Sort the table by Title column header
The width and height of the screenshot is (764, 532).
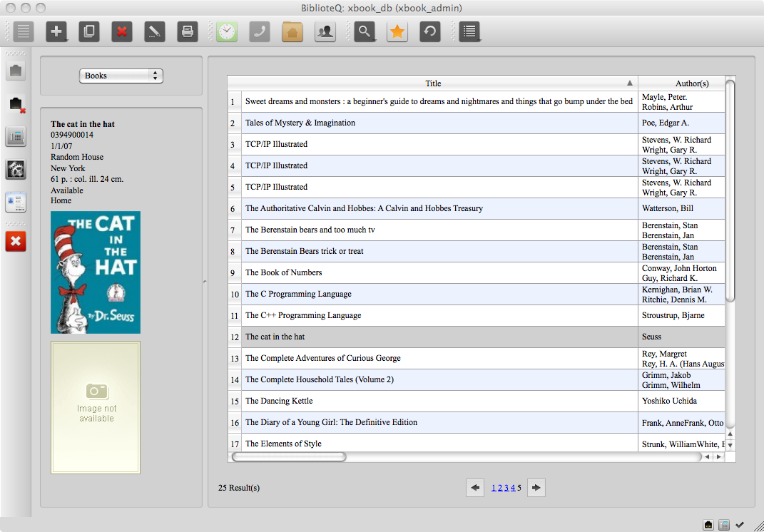432,83
